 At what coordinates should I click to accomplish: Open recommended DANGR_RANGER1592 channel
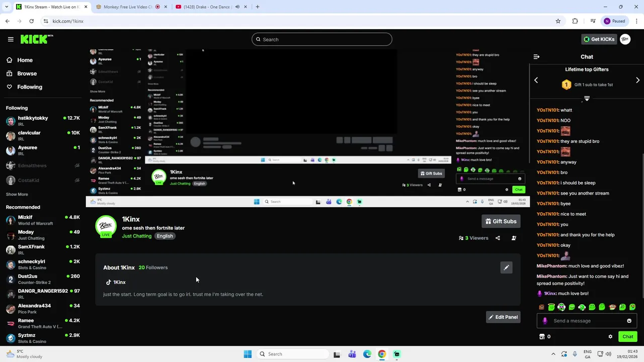[43, 294]
